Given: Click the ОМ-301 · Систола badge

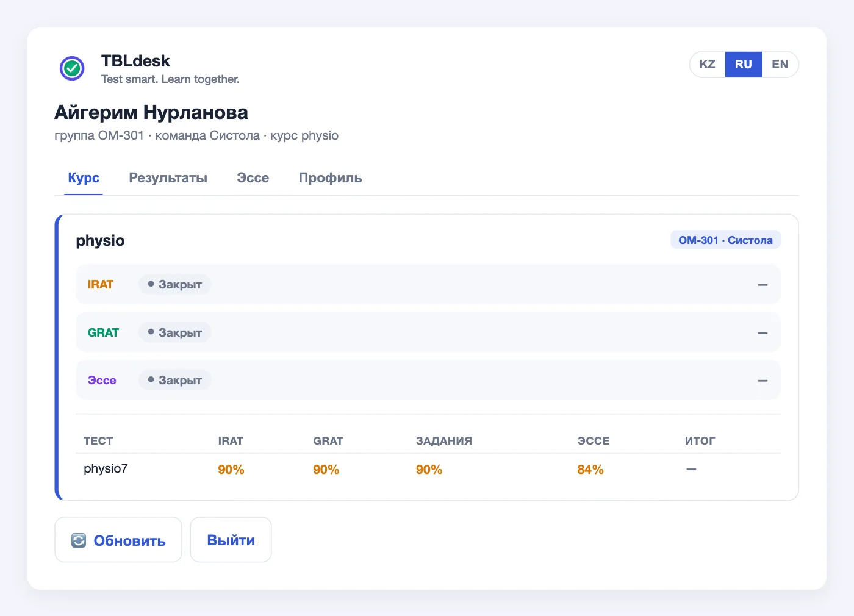Looking at the screenshot, I should coord(726,240).
